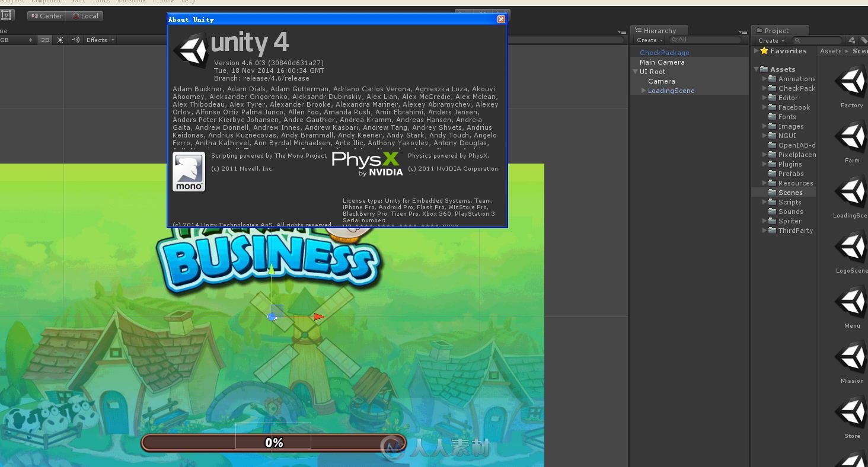Screen dimensions: 868x467
Task: Select Camera under UI Root
Action: (x=661, y=81)
